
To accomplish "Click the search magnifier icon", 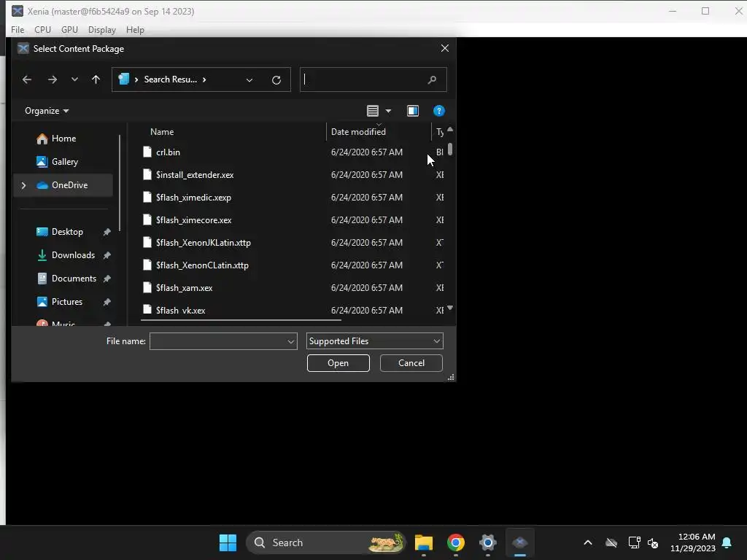I will point(432,79).
